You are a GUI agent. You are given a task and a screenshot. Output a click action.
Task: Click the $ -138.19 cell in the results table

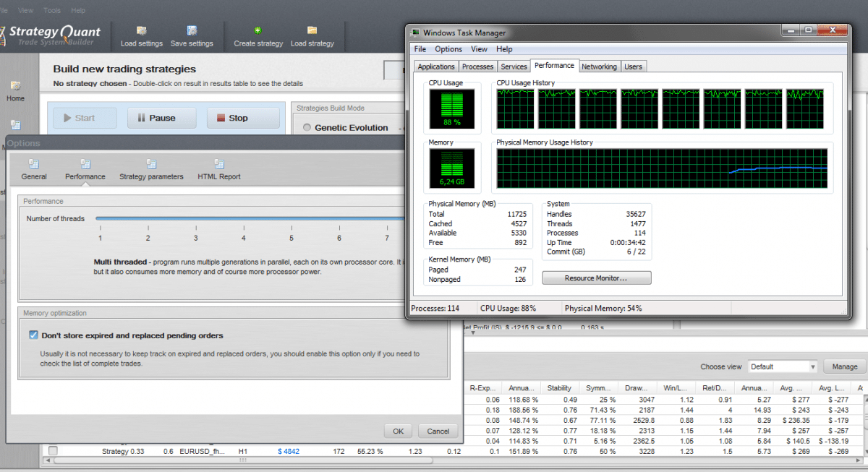(833, 441)
